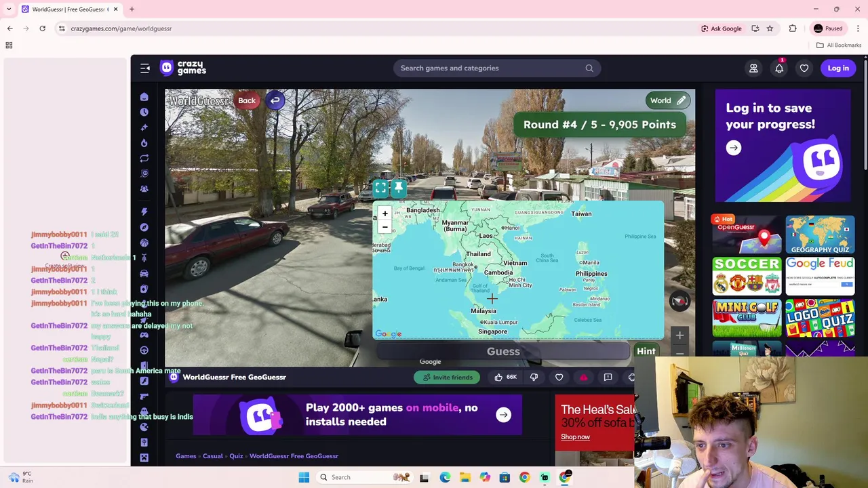
Task: Click Quiz breadcrumb link
Action: click(x=236, y=456)
